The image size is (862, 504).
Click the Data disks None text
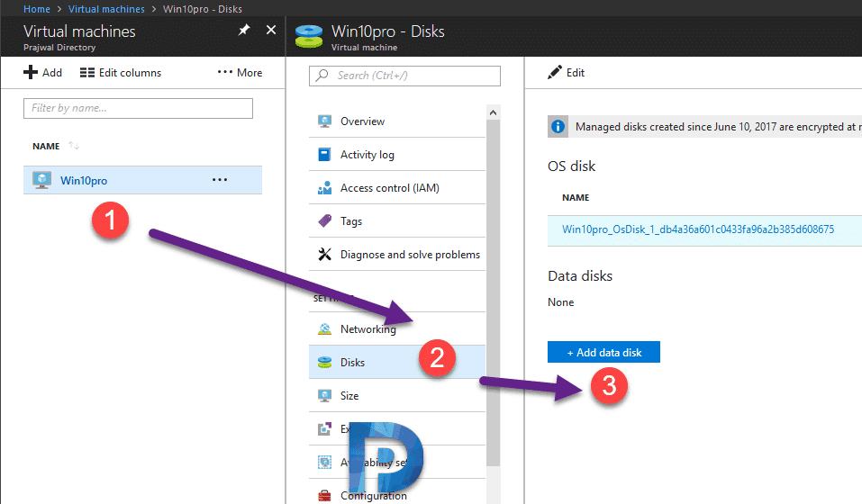click(560, 302)
